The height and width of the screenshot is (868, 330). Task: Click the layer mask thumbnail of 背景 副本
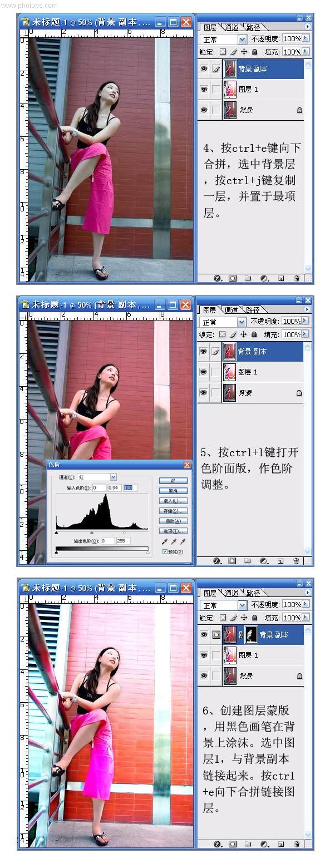coord(251,634)
